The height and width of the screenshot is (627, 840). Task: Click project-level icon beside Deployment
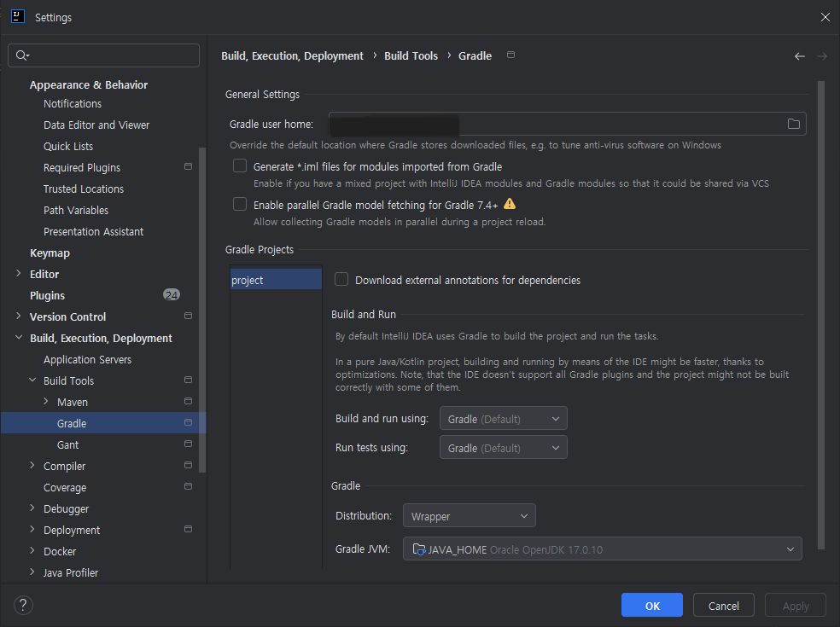pyautogui.click(x=188, y=529)
